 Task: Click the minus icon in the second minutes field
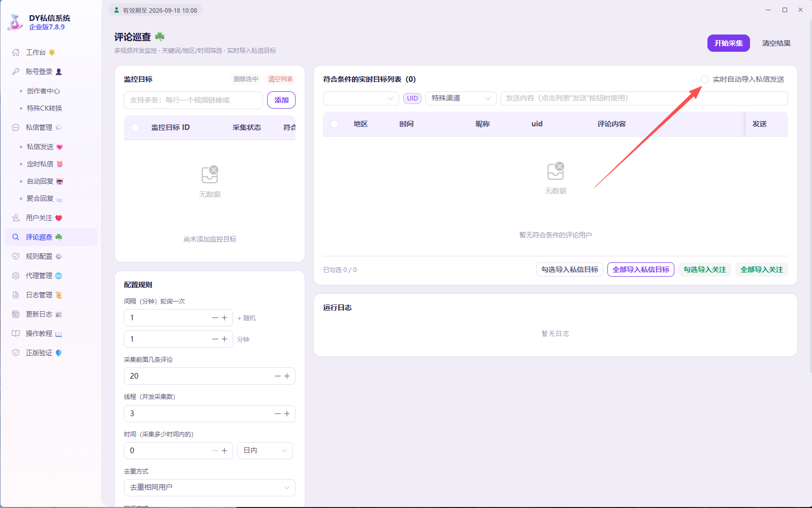[x=215, y=339]
